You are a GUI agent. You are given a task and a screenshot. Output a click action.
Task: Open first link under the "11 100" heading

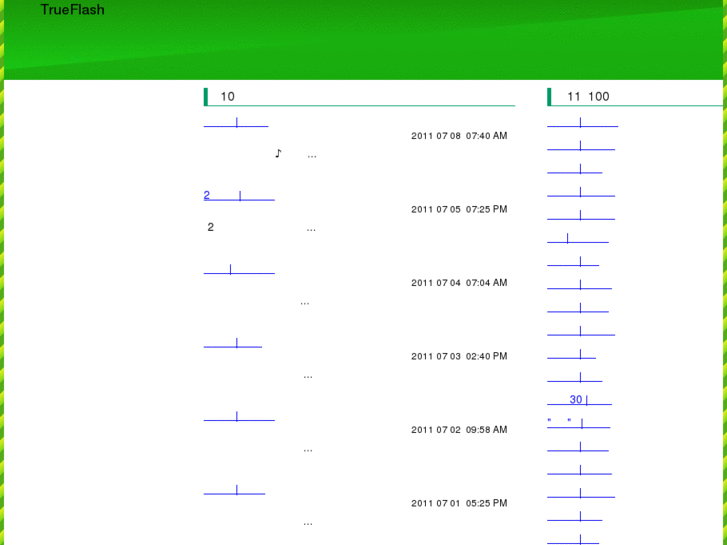coord(582,122)
